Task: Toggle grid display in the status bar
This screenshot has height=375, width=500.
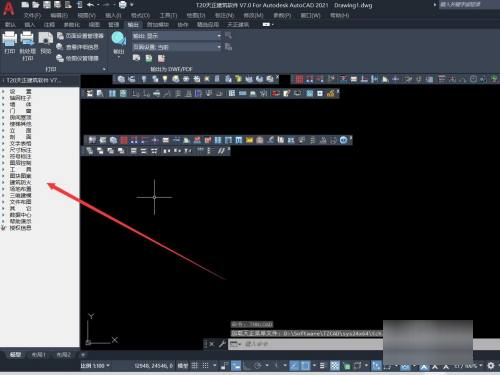Action: (x=195, y=366)
